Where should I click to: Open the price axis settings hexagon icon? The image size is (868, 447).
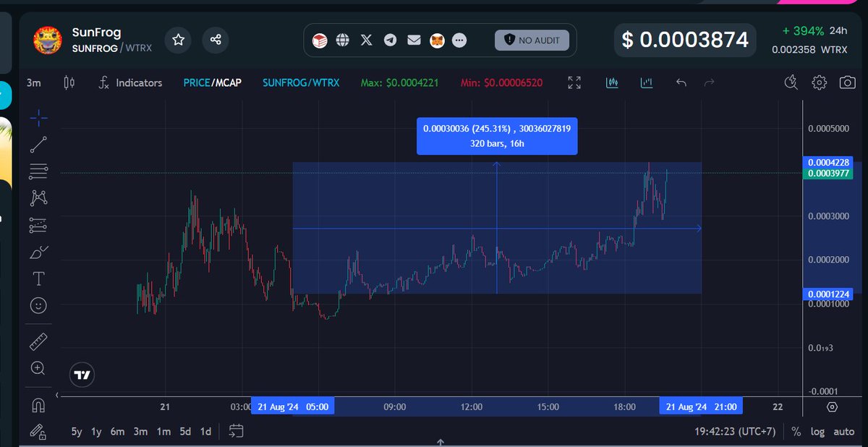[x=833, y=407]
